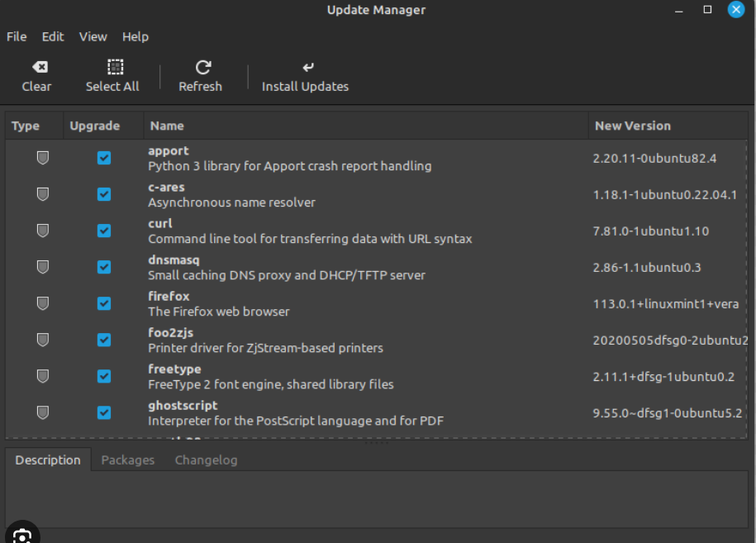Uncheck the foo2zjs upgrade checkbox
This screenshot has width=756, height=543.
tap(104, 340)
